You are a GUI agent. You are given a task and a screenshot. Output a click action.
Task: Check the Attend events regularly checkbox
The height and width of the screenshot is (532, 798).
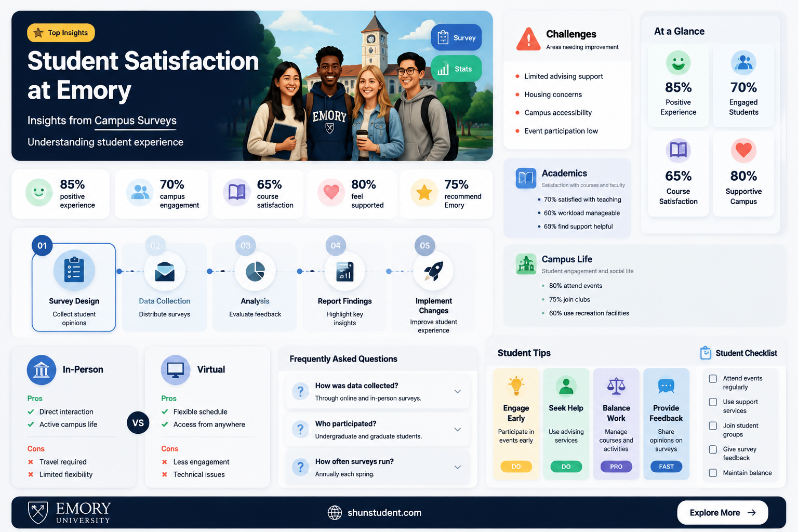713,379
